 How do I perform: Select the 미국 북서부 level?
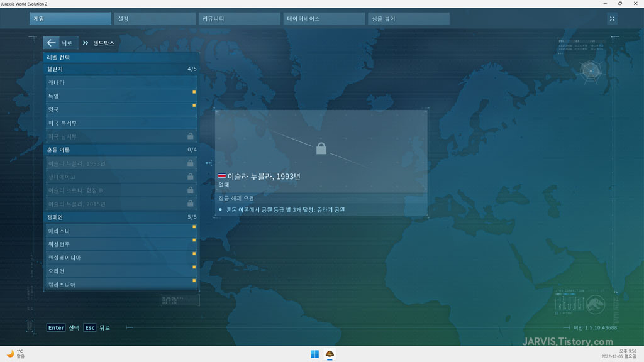[121, 123]
